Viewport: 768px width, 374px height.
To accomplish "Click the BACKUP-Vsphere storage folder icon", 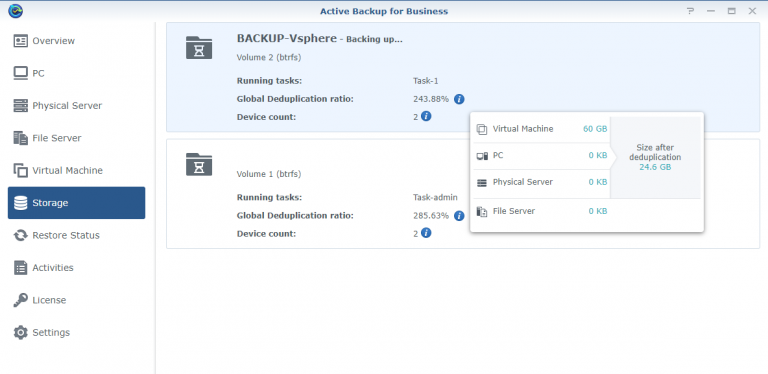I will click(199, 47).
